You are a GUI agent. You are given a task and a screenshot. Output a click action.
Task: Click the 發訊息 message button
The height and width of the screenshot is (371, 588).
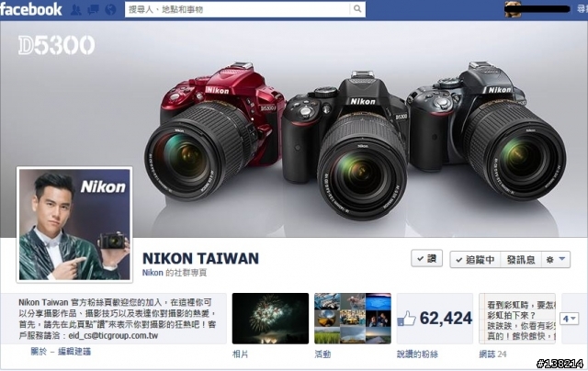(521, 259)
